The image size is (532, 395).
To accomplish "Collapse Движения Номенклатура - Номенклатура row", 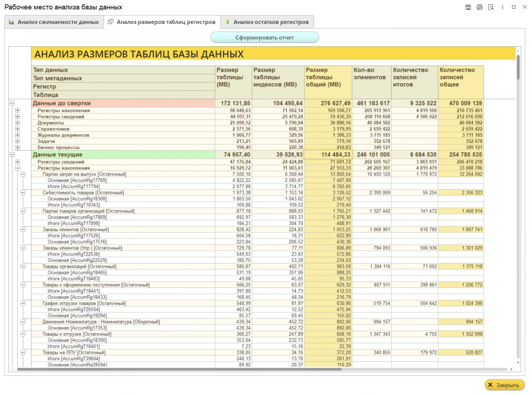I will 23,322.
